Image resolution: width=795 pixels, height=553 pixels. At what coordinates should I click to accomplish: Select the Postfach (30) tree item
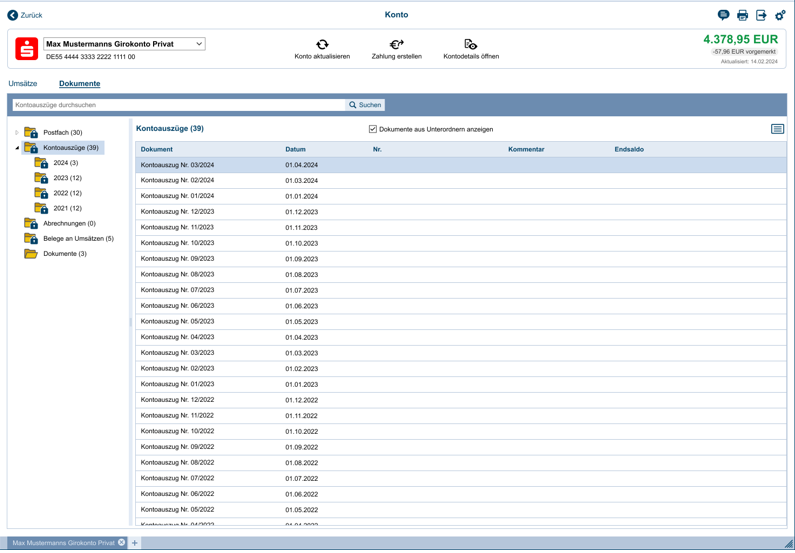coord(63,132)
